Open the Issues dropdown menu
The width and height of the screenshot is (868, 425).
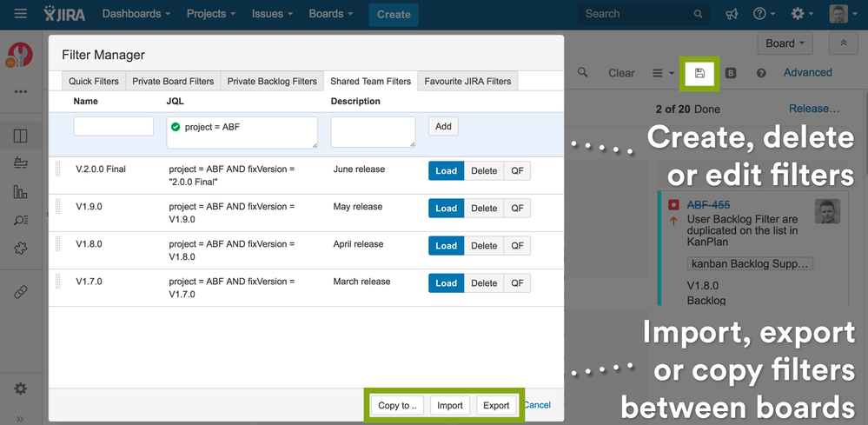272,14
